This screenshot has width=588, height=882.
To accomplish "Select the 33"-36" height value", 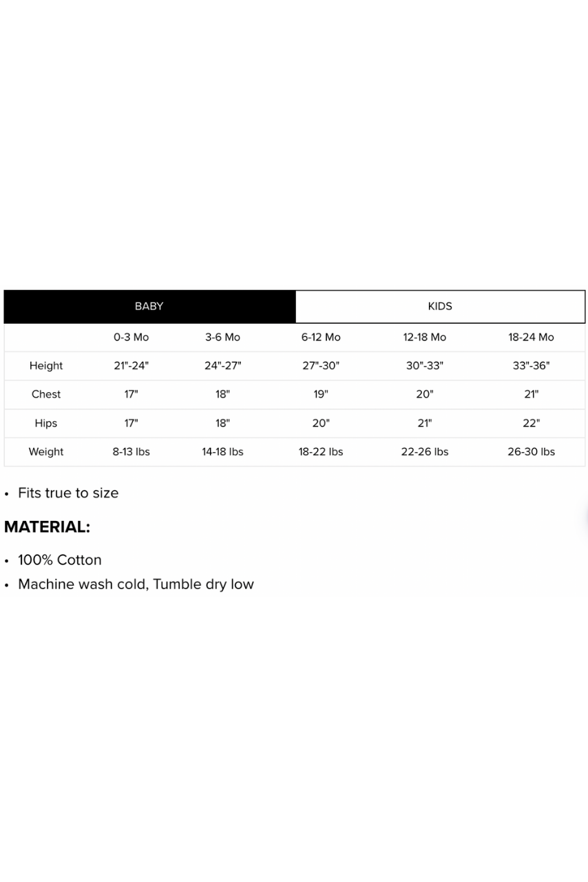I will pyautogui.click(x=531, y=366).
